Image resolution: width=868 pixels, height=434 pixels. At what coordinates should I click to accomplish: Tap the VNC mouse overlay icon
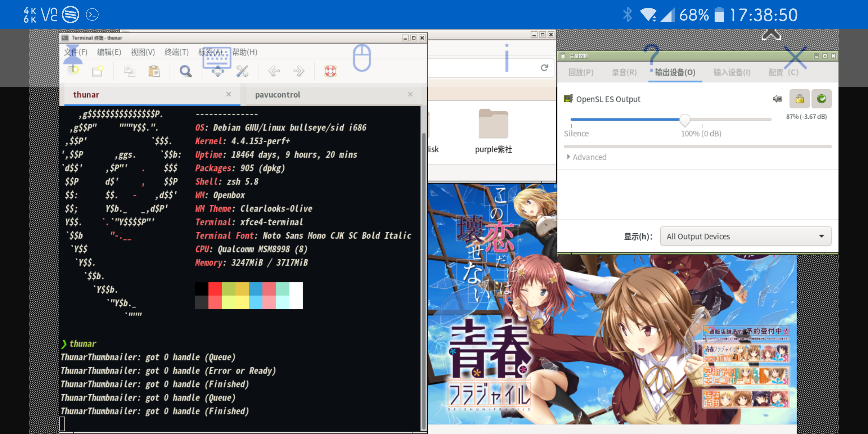pos(362,58)
